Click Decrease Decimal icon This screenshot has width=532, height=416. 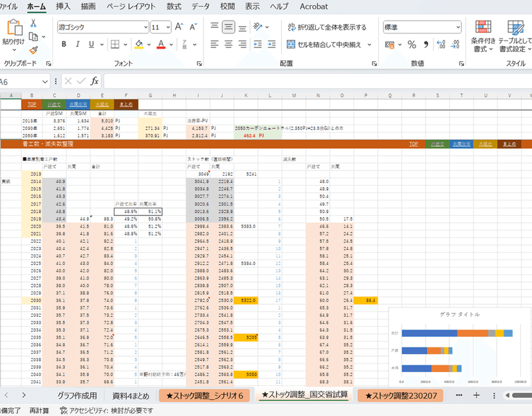coord(455,45)
